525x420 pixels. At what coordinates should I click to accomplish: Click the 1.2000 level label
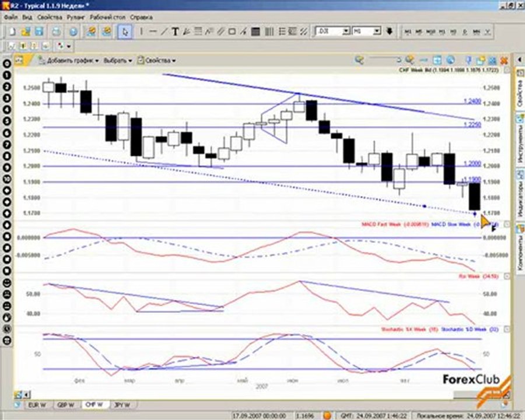[473, 163]
